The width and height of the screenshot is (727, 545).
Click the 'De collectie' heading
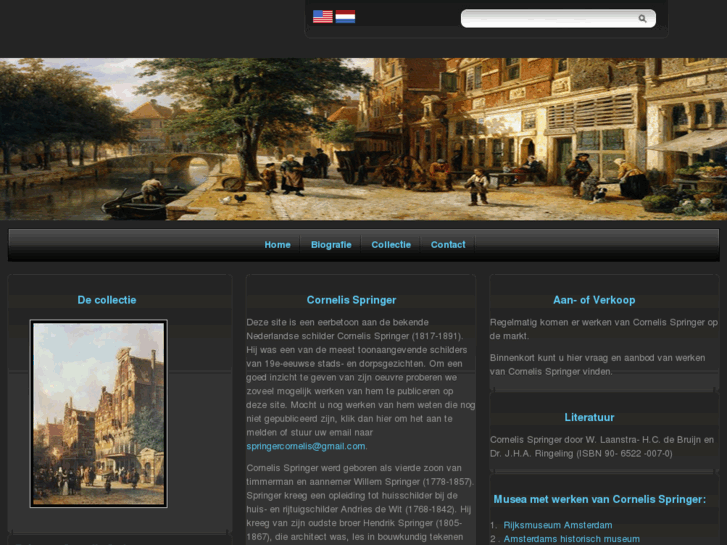pos(107,300)
